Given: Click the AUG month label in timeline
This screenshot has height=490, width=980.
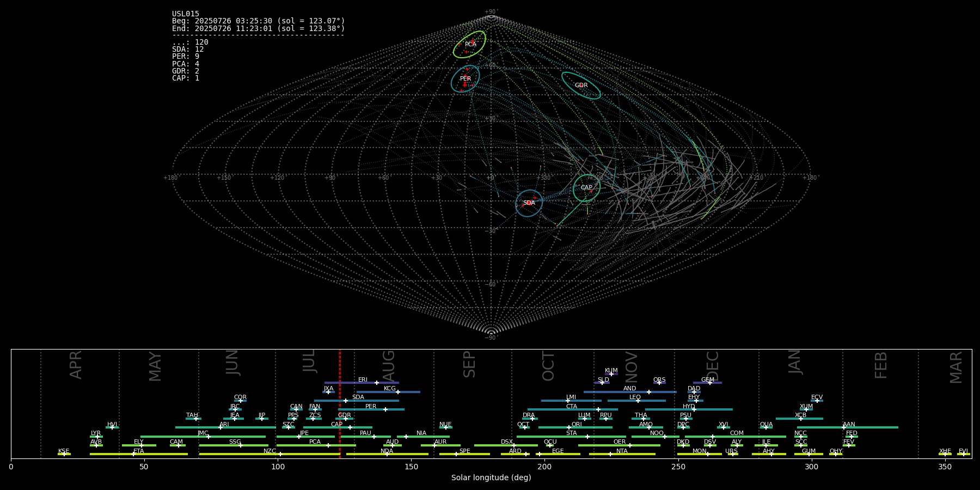Looking at the screenshot, I should [x=389, y=366].
